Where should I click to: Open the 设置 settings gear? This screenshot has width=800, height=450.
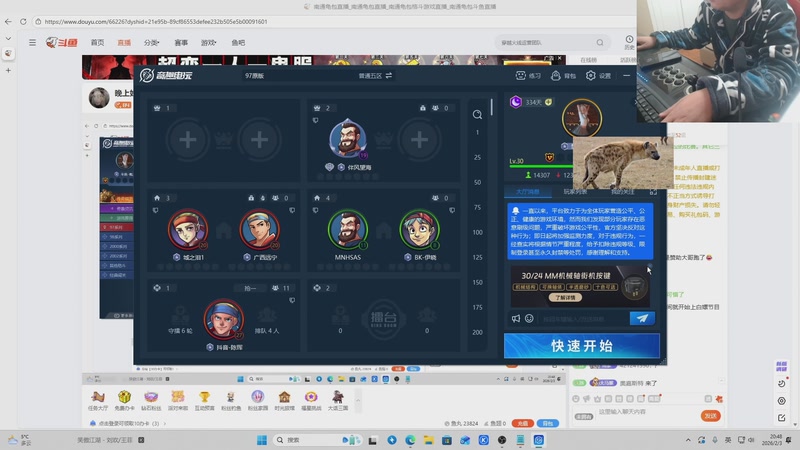pos(598,76)
